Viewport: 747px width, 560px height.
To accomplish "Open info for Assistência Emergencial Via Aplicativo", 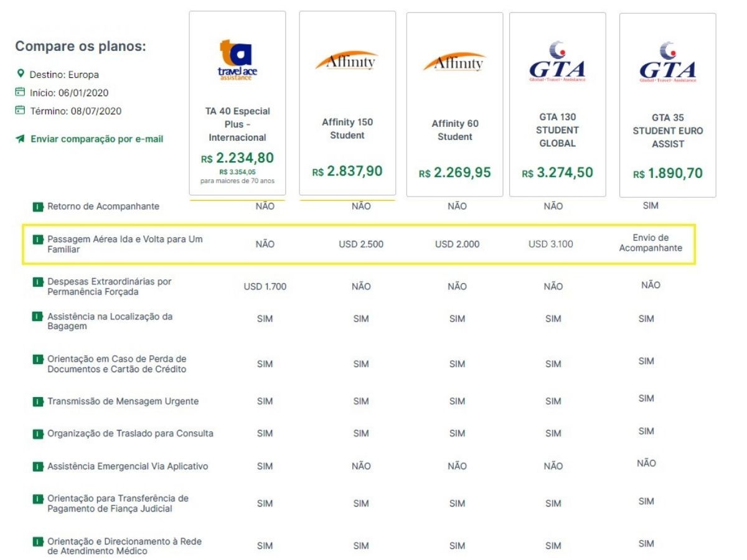I will tap(38, 466).
